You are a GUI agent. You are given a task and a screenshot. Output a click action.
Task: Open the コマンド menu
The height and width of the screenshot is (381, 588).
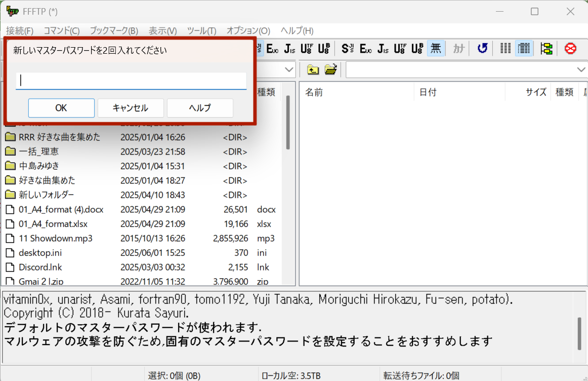[61, 31]
